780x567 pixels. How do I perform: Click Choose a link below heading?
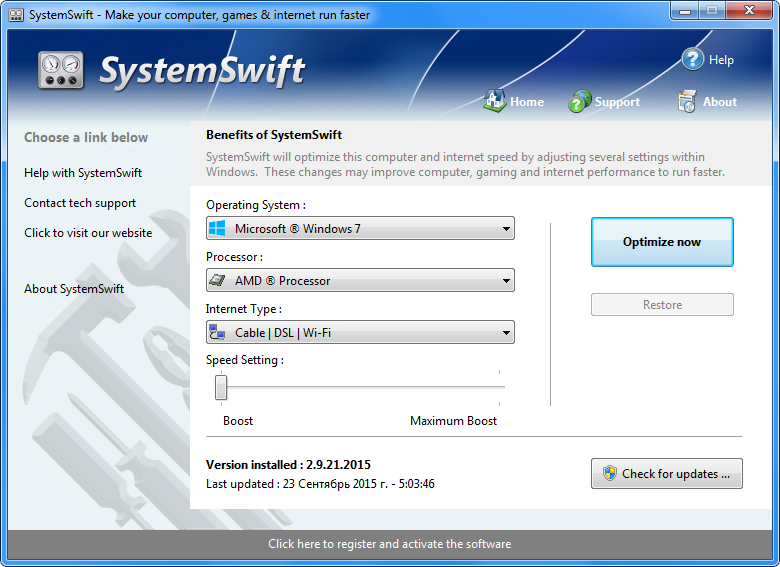pyautogui.click(x=86, y=137)
